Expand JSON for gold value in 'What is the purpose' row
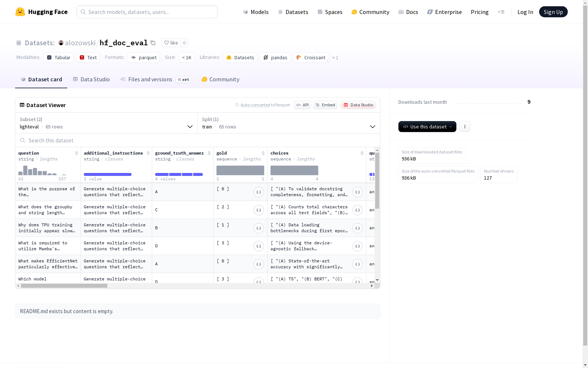 [259, 192]
